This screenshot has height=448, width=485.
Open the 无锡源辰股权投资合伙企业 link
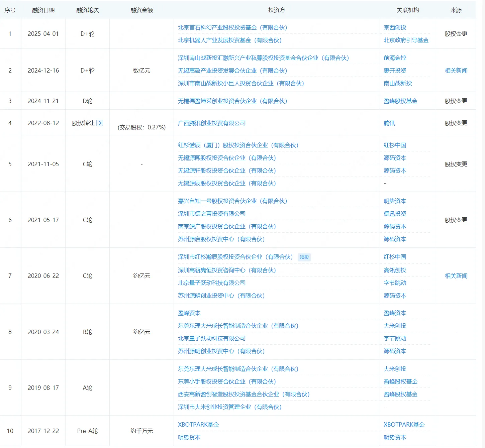227,183
